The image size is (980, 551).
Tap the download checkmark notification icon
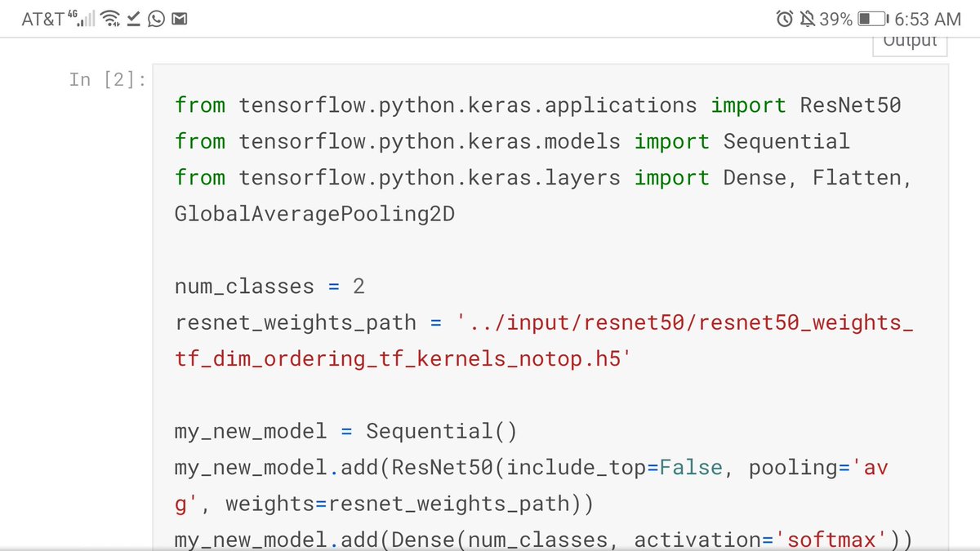(x=135, y=18)
